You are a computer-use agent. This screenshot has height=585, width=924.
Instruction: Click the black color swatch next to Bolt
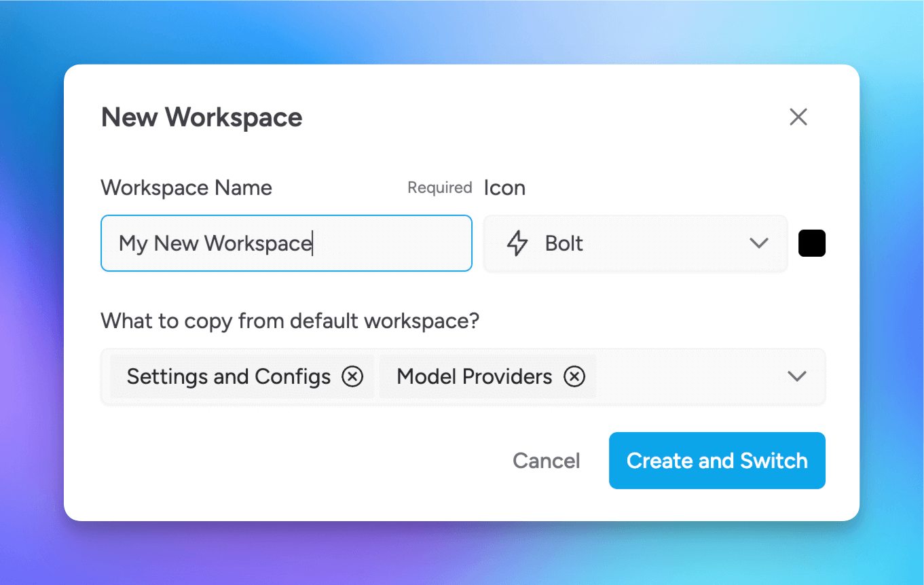click(x=812, y=243)
